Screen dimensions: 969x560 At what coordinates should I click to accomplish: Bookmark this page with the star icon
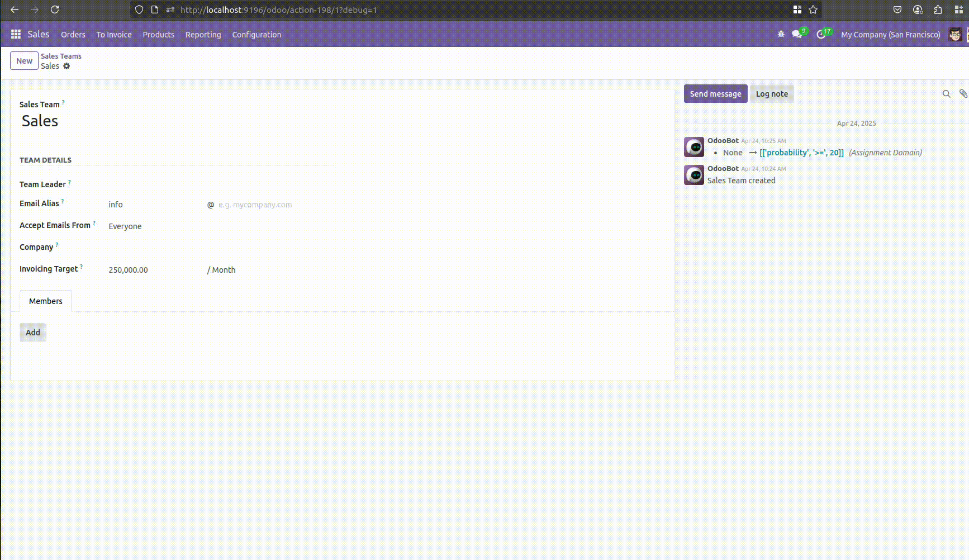(x=813, y=10)
